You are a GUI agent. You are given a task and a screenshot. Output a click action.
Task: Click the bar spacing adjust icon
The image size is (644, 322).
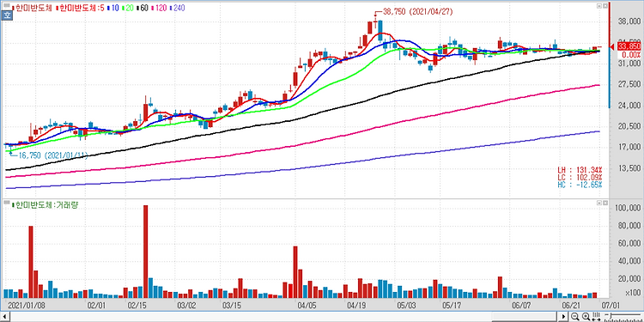596,316
